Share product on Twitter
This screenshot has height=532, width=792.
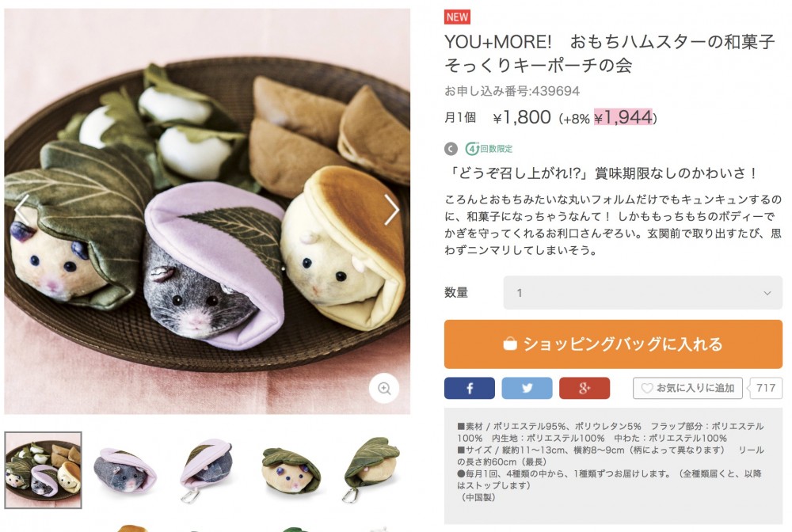[x=527, y=388]
